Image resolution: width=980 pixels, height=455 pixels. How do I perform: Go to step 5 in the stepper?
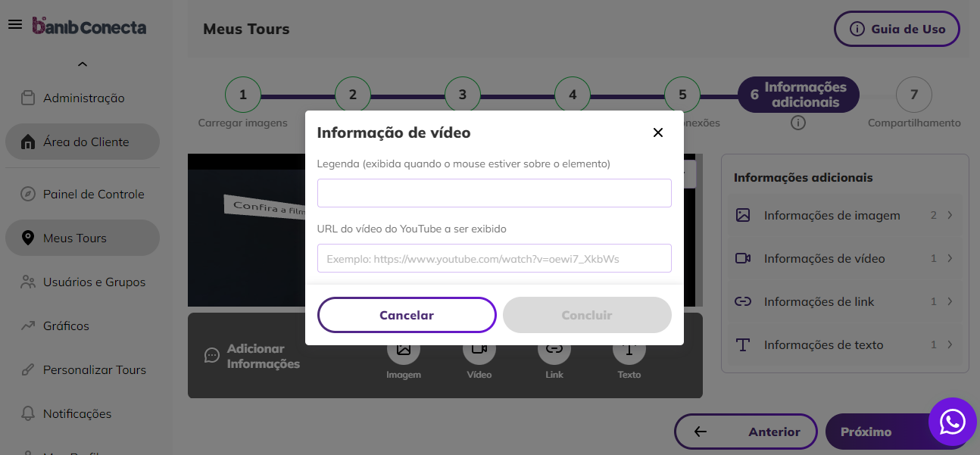[682, 95]
